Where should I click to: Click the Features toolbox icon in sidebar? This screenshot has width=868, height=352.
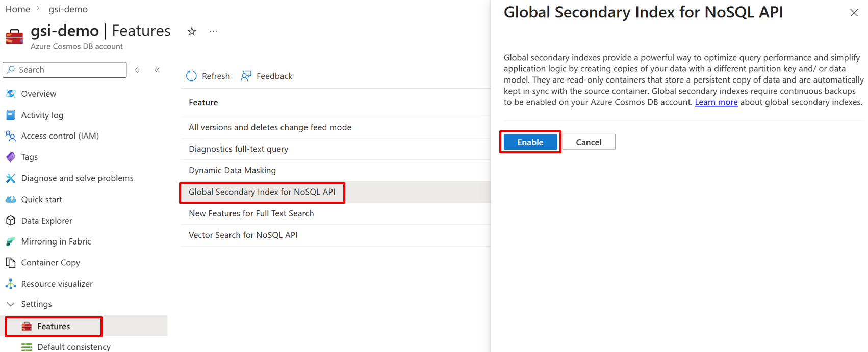point(27,327)
